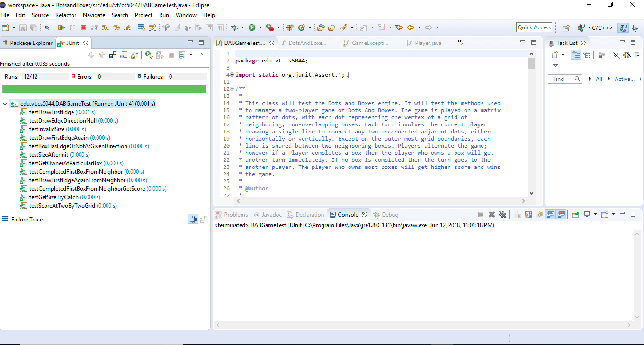Click the Step Over toolbar icon
This screenshot has height=345, width=644.
(x=116, y=27)
